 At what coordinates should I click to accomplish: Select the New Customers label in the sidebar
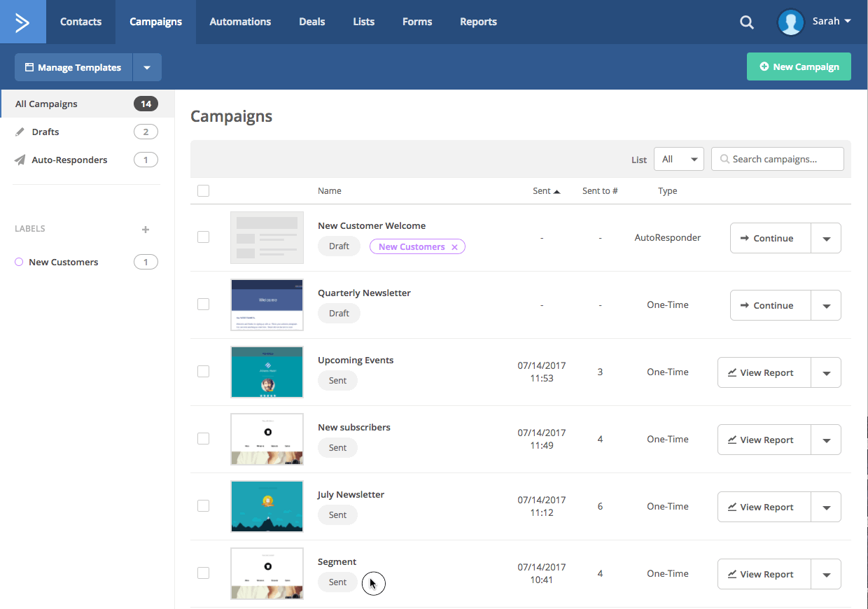[63, 262]
